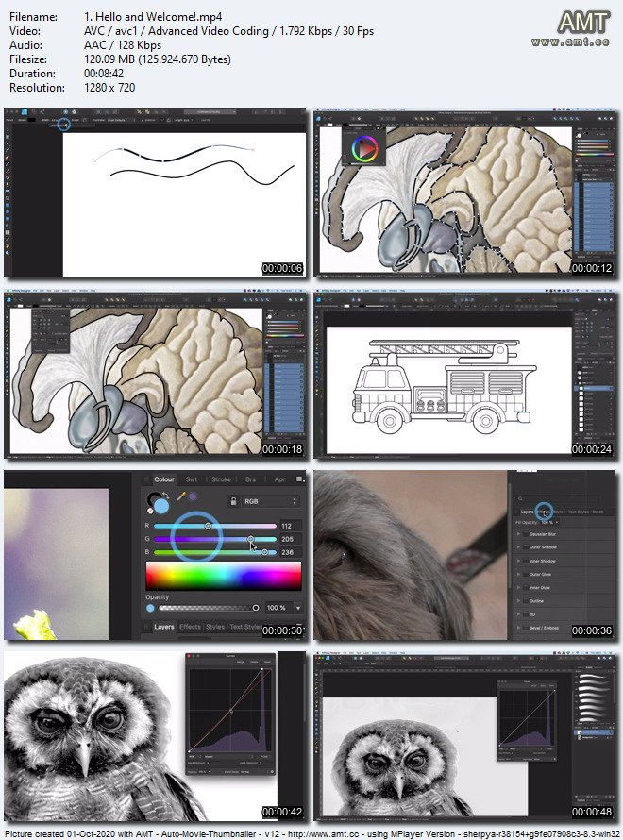Open the RGB colour model dropdown
623x840 pixels.
click(270, 501)
